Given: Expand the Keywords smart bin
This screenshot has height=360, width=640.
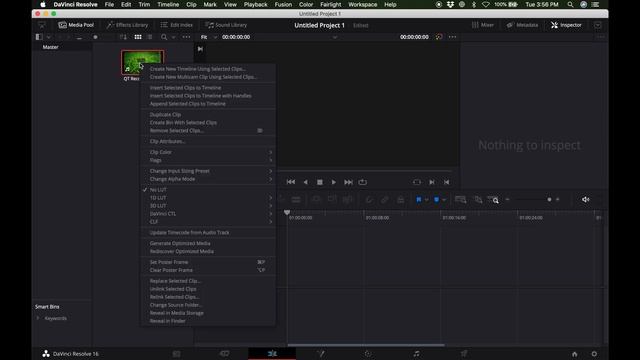Looking at the screenshot, I should [x=38, y=318].
